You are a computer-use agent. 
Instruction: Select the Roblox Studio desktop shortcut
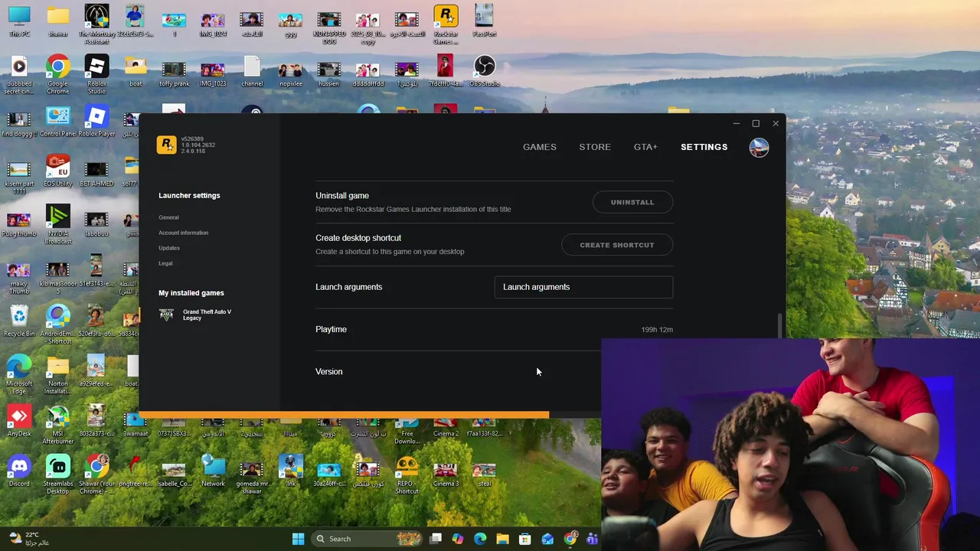96,75
